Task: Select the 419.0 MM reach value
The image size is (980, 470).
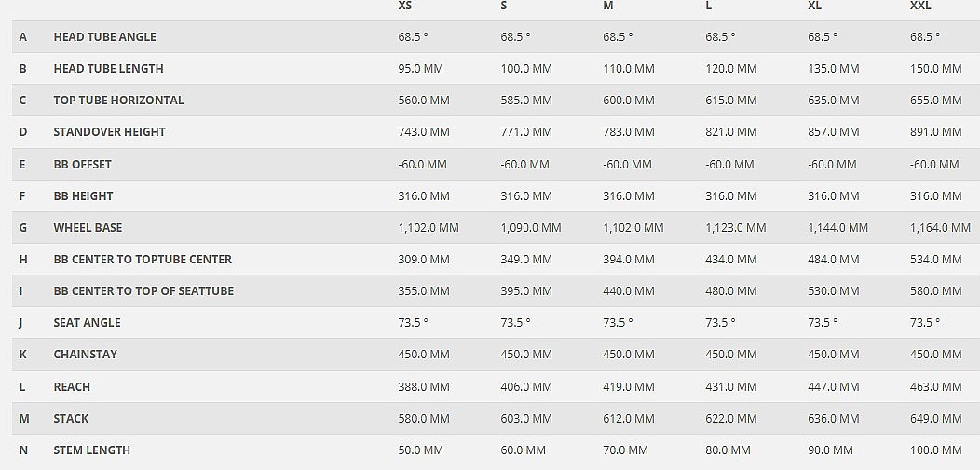Action: click(629, 387)
